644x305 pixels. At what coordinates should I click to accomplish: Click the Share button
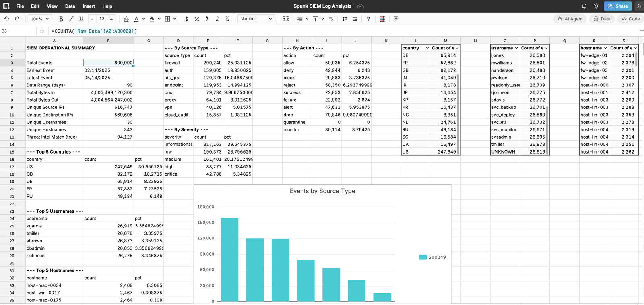[617, 6]
